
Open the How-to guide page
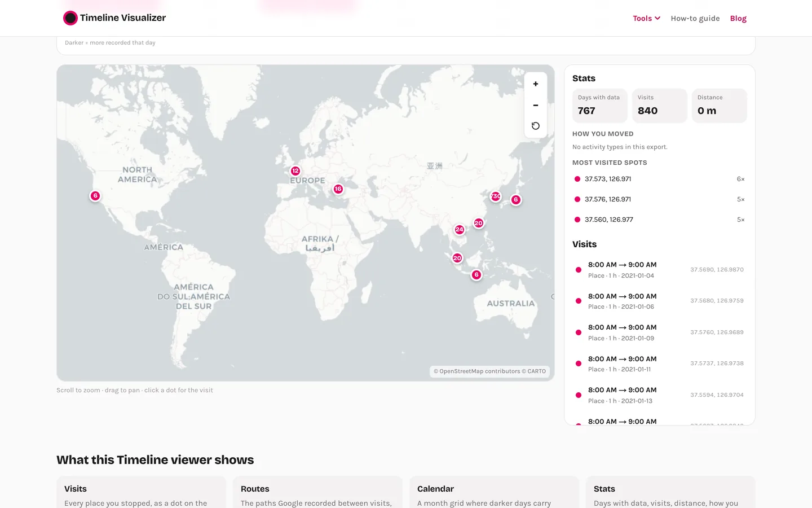point(695,18)
